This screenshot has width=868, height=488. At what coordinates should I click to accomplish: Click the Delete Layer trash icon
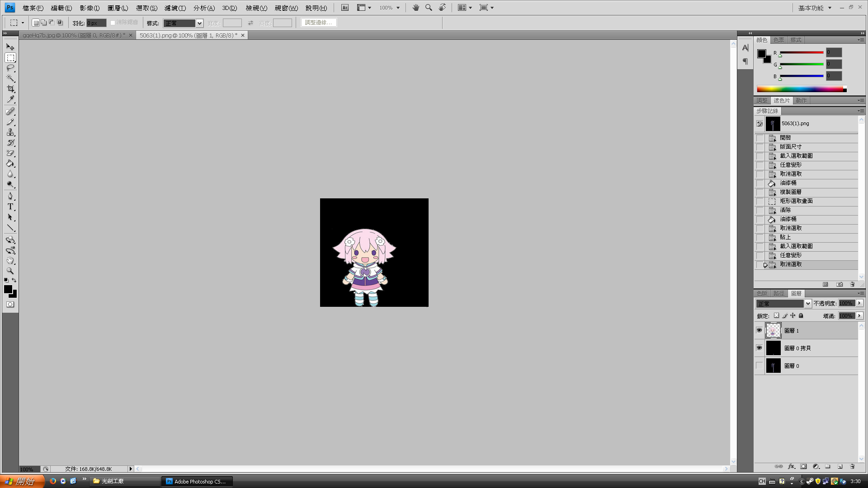pos(852,466)
